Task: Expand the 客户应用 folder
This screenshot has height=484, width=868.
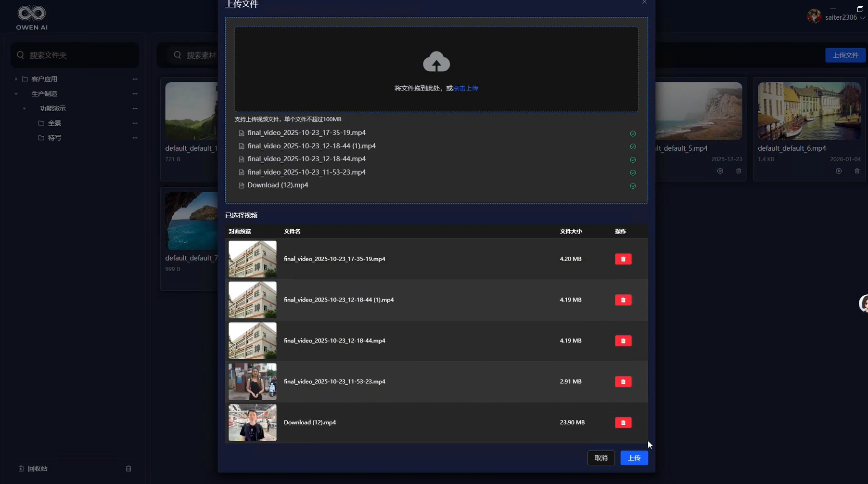Action: pyautogui.click(x=16, y=79)
